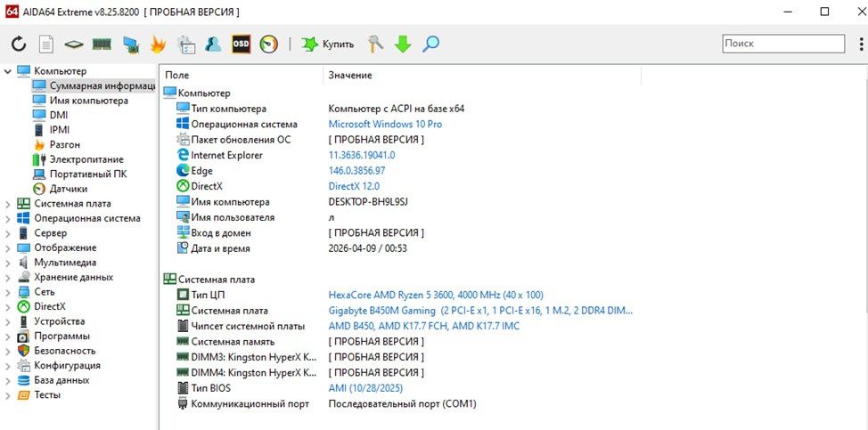Open the DirectX 12.0 value link
Screen dimensions: 868x430
[355, 186]
